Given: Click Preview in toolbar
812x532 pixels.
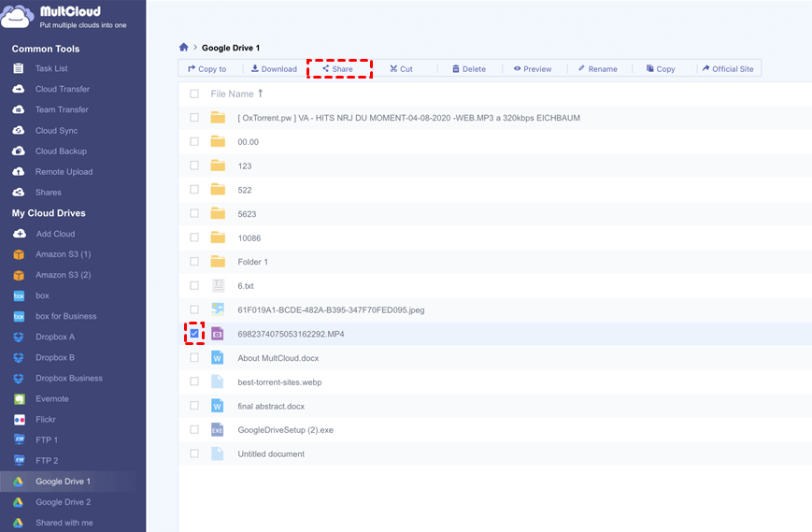Looking at the screenshot, I should pos(533,69).
